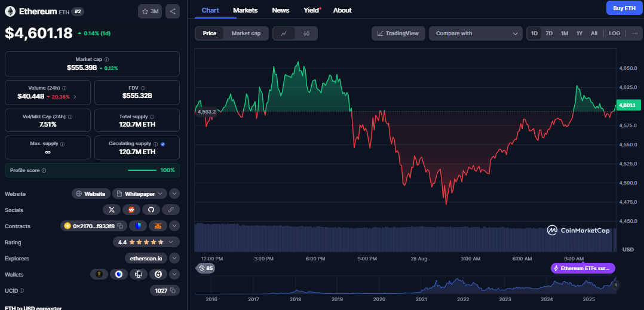This screenshot has height=310, width=644.
Task: Open the GitHub social link
Action: click(x=151, y=210)
